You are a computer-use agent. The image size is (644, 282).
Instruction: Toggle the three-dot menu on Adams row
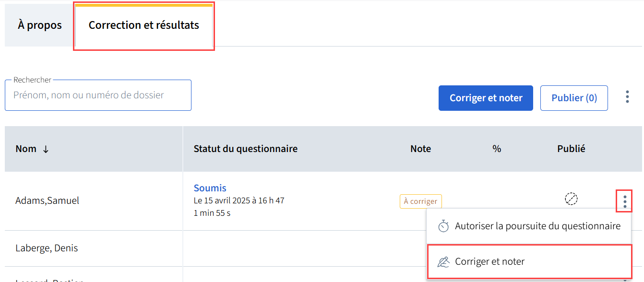(x=624, y=201)
